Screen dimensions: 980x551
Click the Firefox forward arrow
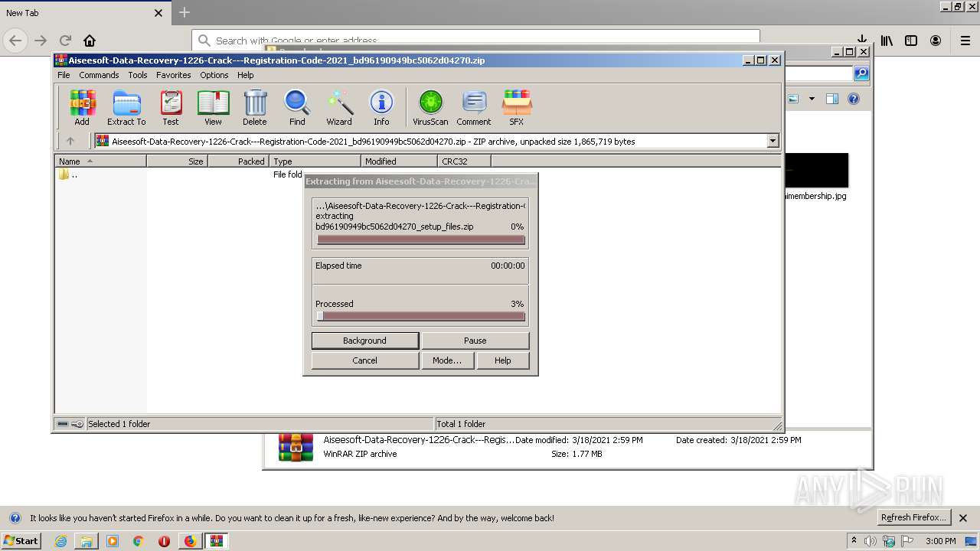pyautogui.click(x=41, y=41)
